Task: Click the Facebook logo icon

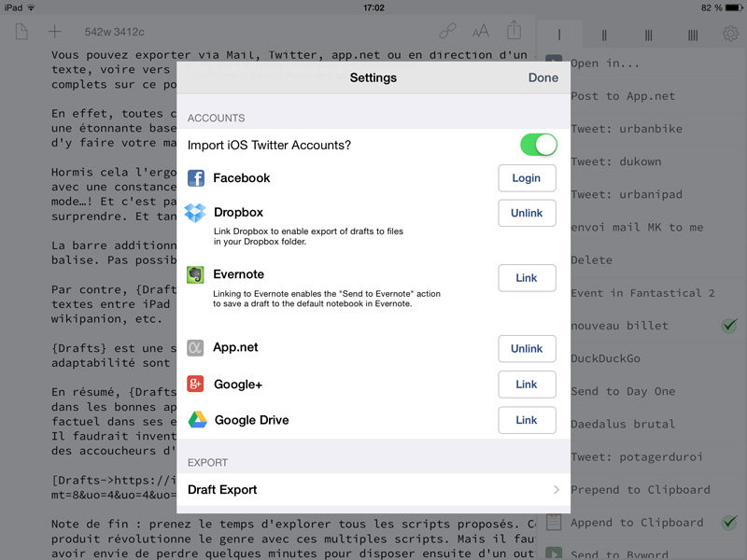Action: coord(196,178)
